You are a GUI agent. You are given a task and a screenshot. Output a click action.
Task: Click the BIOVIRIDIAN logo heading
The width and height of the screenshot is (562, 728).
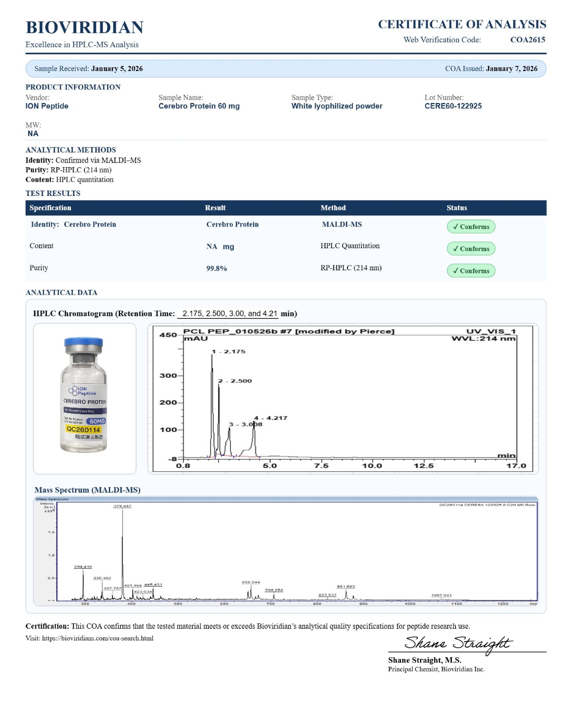point(84,27)
